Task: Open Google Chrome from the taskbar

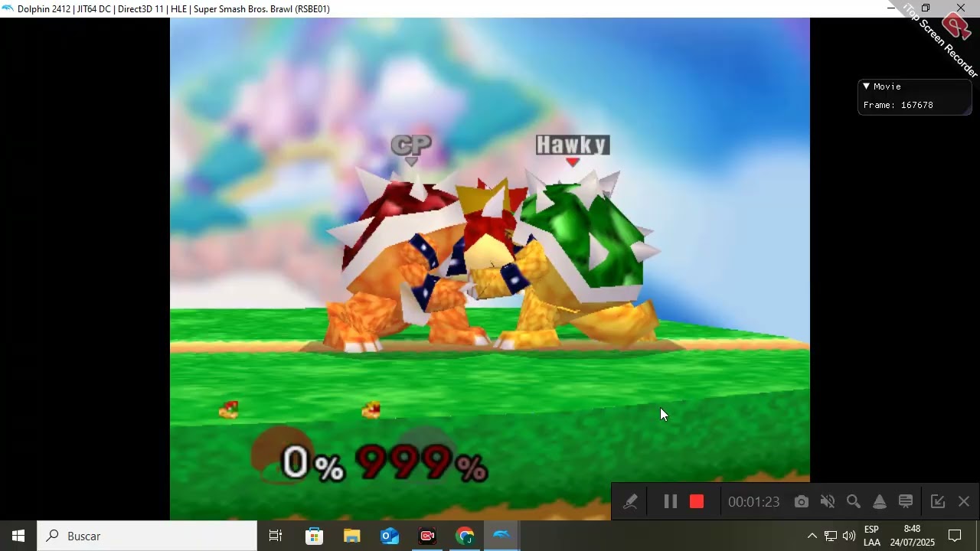Action: point(465,536)
